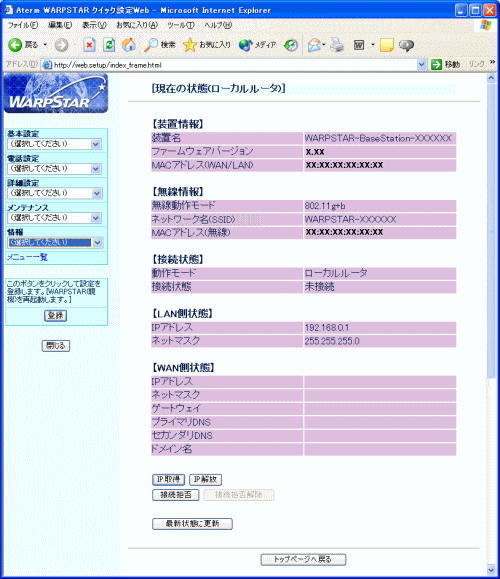Click the ファームウェアバージョン row label
The image size is (500, 579).
[202, 151]
